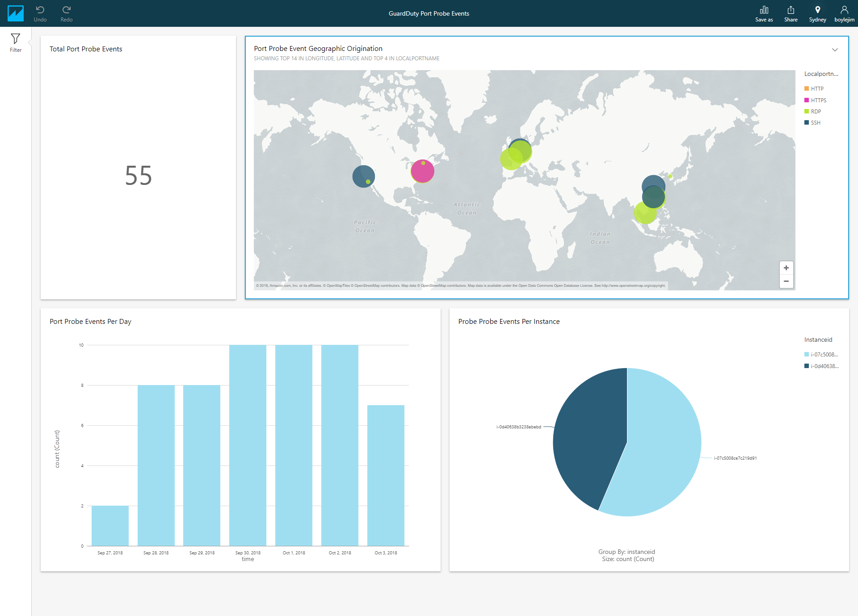The width and height of the screenshot is (858, 616).
Task: Select the Total Port Probe Events count
Action: pos(138,176)
